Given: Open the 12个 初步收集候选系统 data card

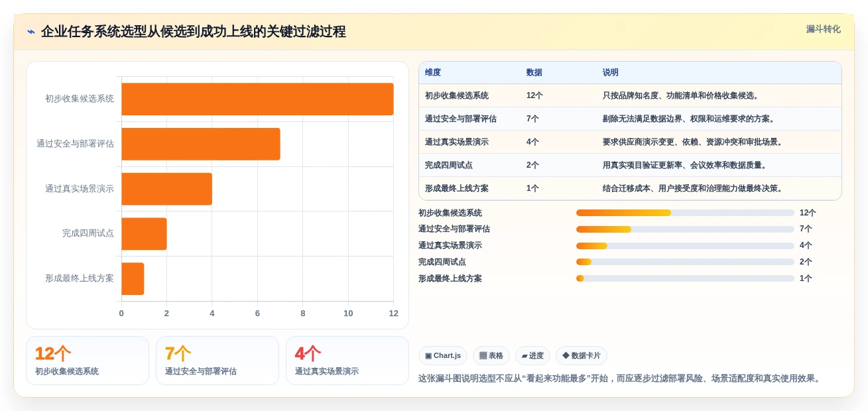Looking at the screenshot, I should [x=88, y=361].
